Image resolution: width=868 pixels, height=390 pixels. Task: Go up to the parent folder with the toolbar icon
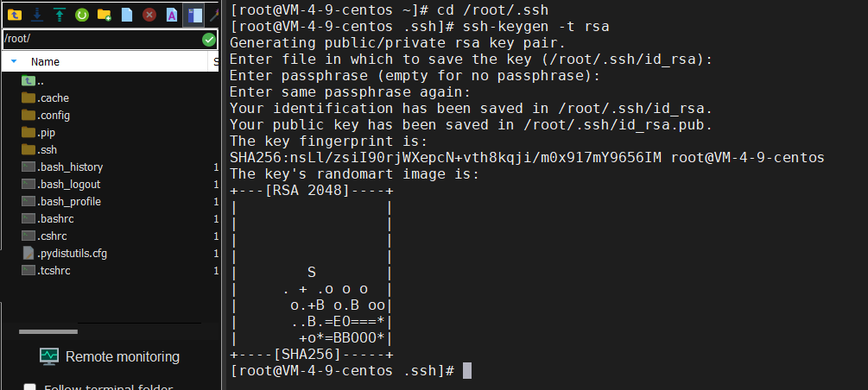point(15,15)
